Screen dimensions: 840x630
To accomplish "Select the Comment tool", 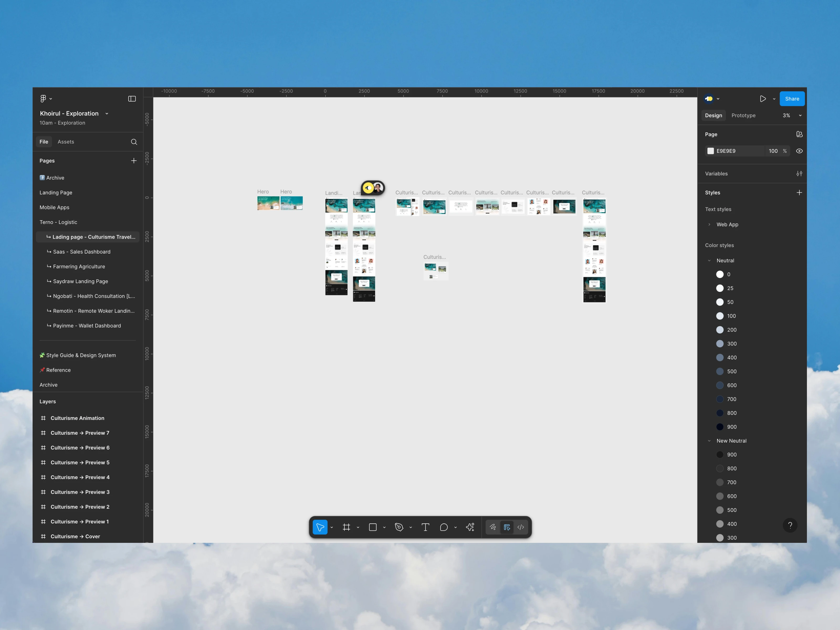I will (x=444, y=527).
